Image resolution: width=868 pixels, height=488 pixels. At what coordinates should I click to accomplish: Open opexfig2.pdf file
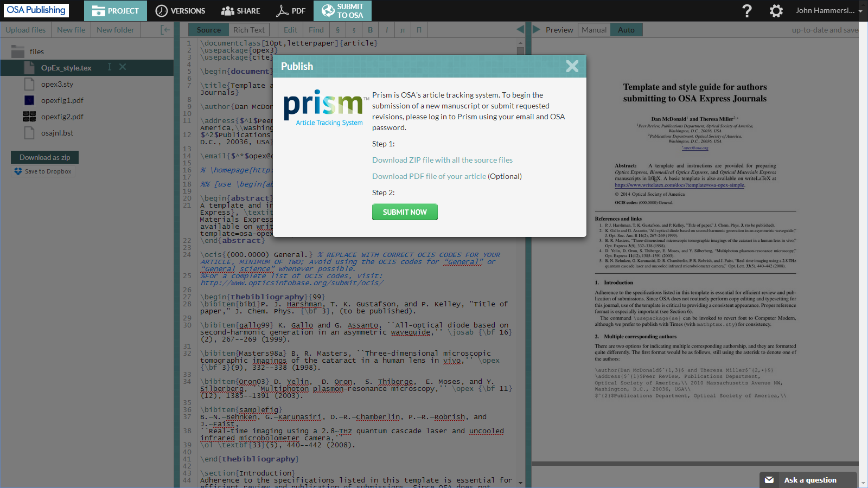pyautogui.click(x=62, y=117)
